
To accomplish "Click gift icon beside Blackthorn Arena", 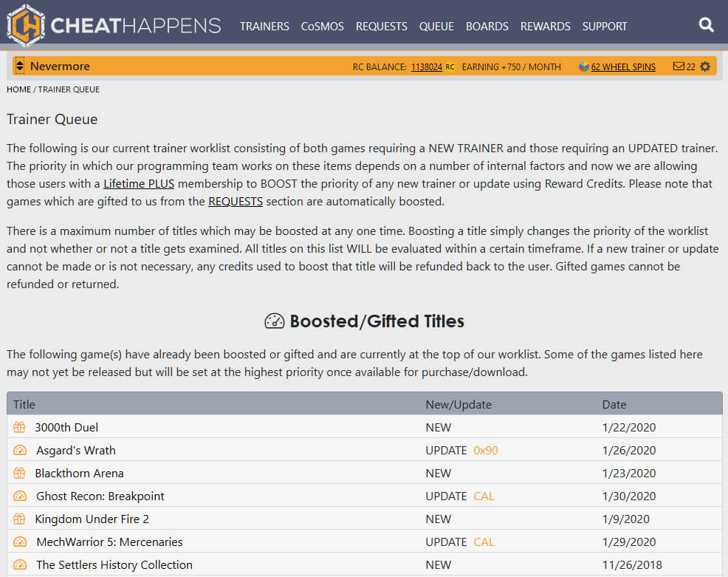I will (19, 473).
